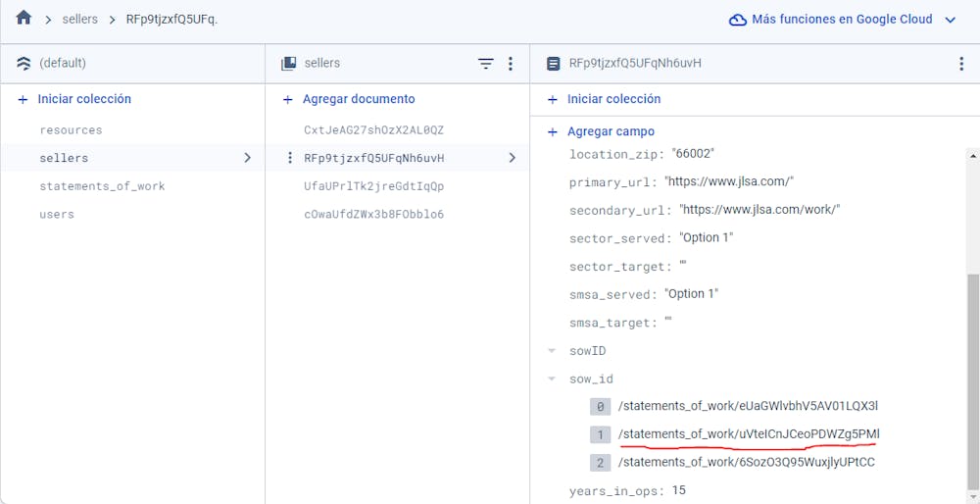This screenshot has height=504, width=980.
Task: Click the Google Cloud icon
Action: (x=738, y=20)
